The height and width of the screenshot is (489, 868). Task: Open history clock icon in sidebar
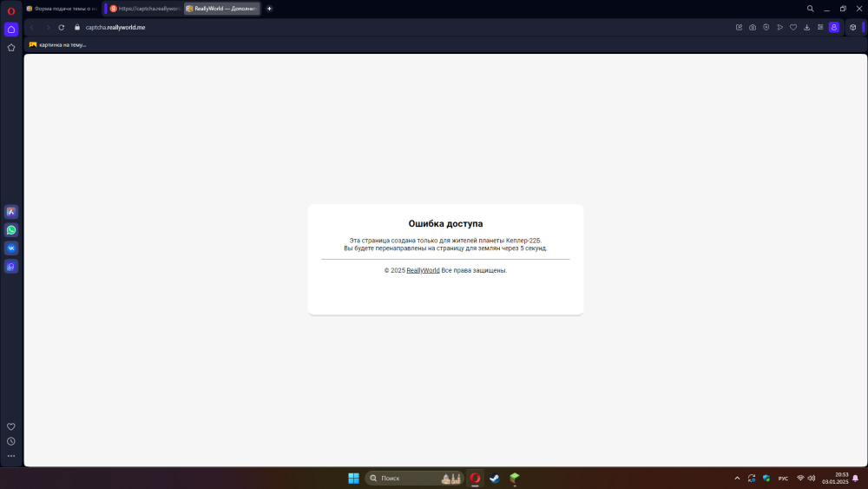[x=11, y=441]
